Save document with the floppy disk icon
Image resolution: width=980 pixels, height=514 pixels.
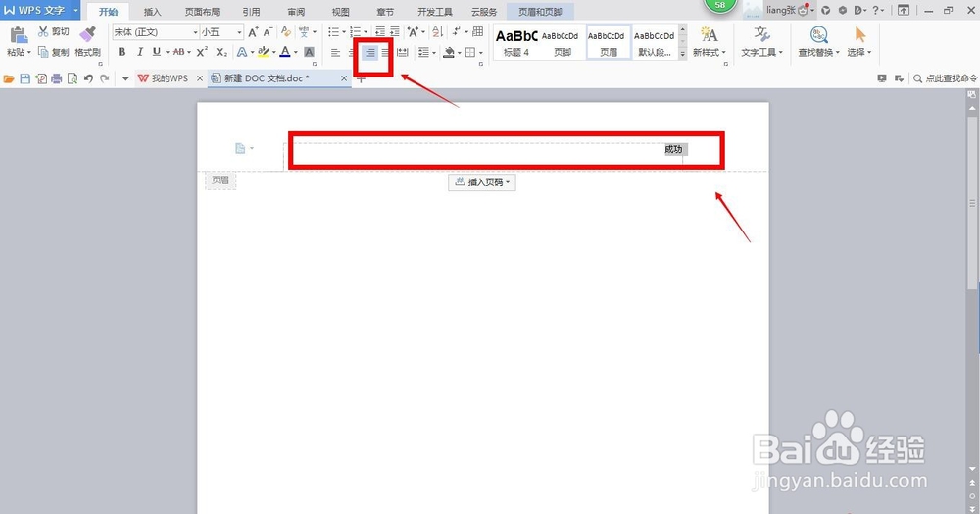click(25, 78)
